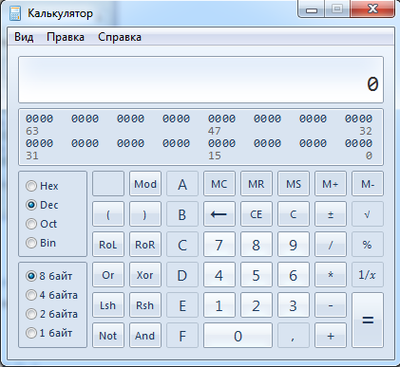
Task: Click digit 1 on the keypad
Action: pyautogui.click(x=219, y=305)
